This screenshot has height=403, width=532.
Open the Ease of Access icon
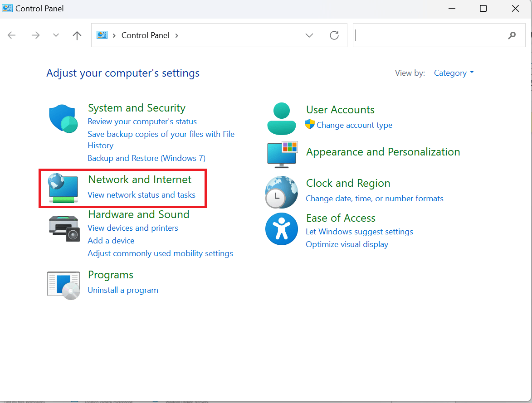coord(282,229)
